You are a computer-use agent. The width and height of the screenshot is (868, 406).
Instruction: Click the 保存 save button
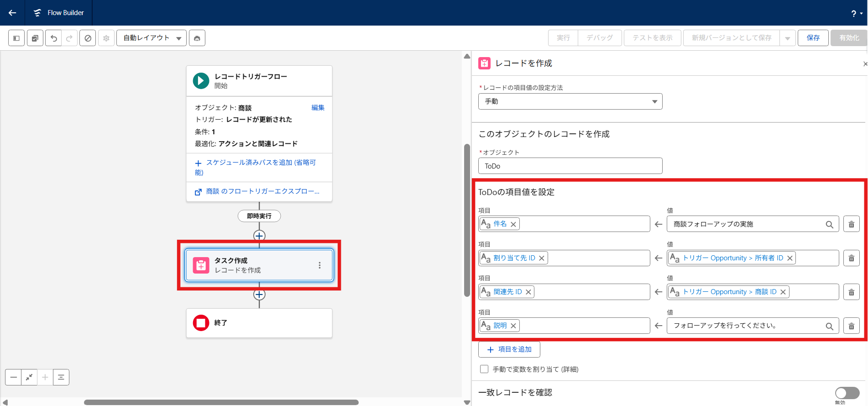point(813,38)
